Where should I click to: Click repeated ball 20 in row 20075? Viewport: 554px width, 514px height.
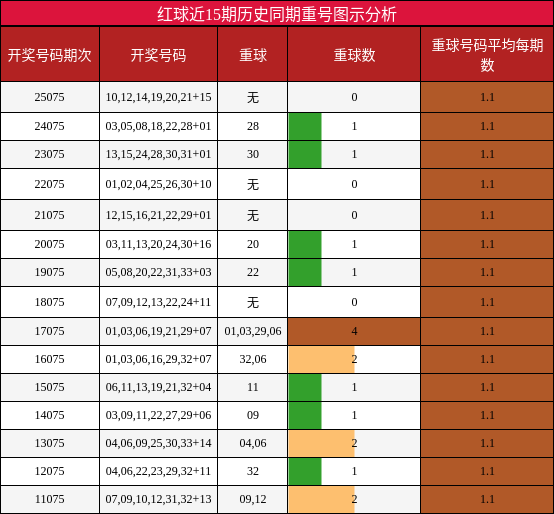[253, 244]
